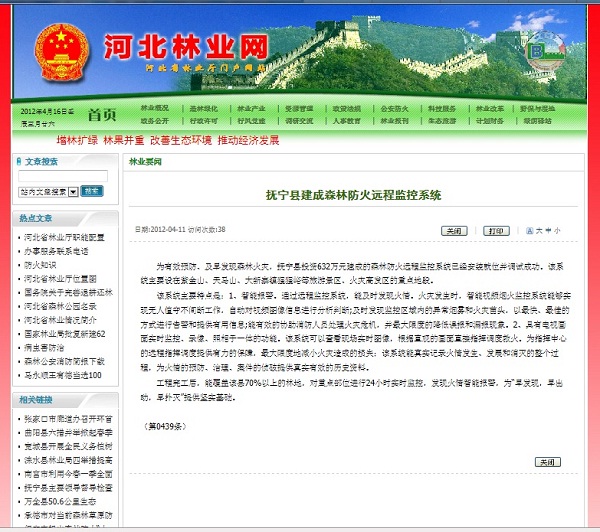Screen dimensions: 600x532
Task: Open the 行政许可 menu item
Action: [204, 121]
